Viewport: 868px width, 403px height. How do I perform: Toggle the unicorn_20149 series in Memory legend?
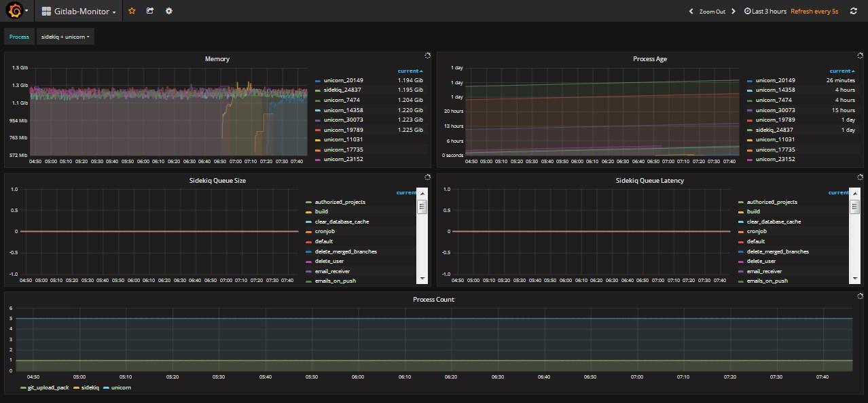343,80
